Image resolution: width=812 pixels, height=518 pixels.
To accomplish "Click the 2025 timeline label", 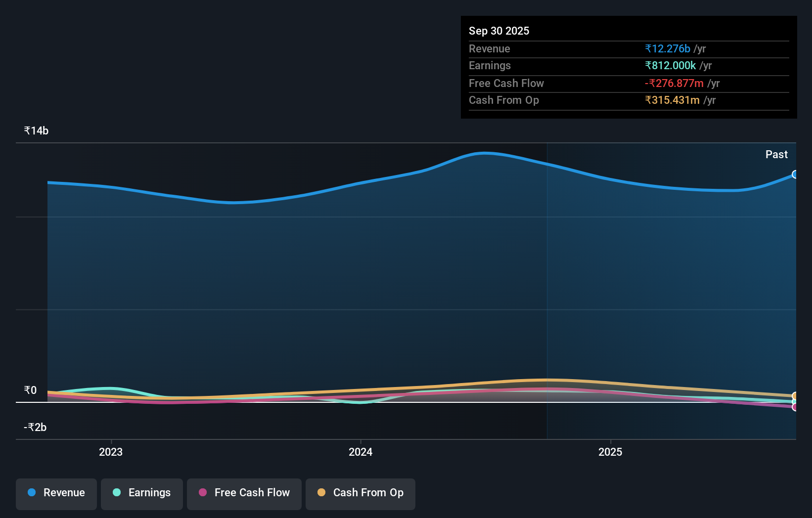I will click(610, 452).
